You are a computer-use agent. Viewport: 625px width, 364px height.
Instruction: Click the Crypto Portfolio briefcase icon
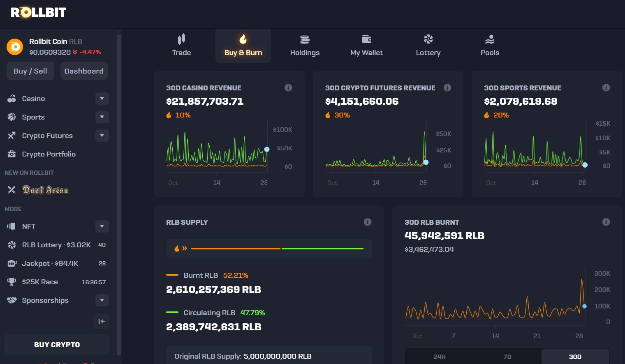coord(12,154)
